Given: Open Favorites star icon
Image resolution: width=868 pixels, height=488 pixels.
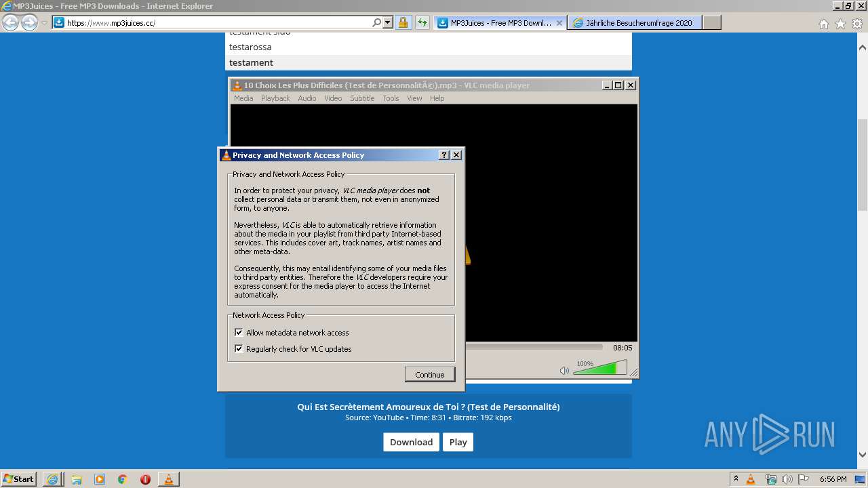Looking at the screenshot, I should [x=840, y=24].
